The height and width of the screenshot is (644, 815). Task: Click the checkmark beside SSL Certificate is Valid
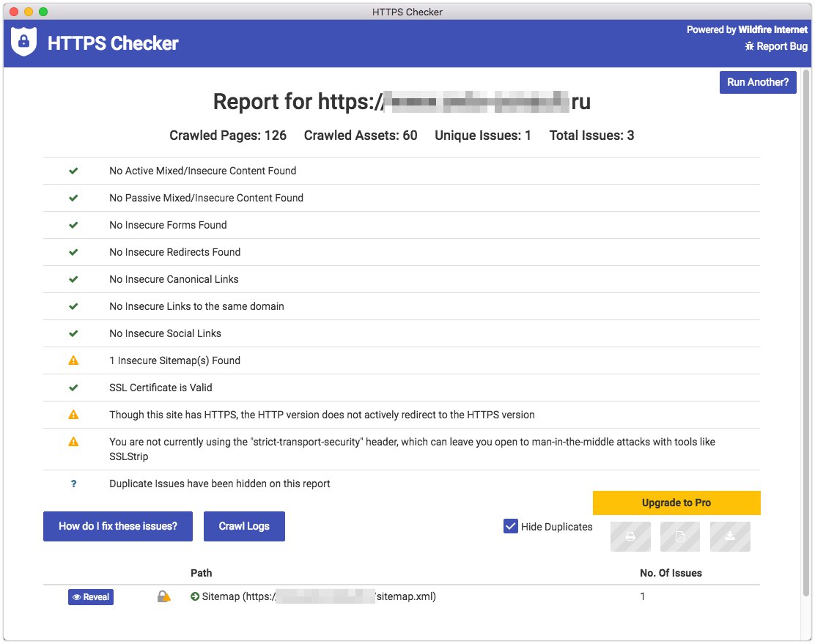point(74,388)
